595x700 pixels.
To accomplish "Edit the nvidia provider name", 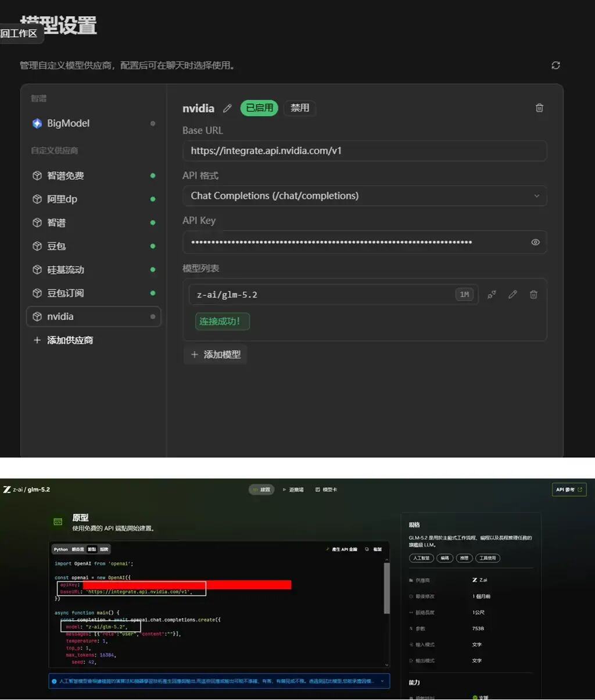I will (227, 108).
